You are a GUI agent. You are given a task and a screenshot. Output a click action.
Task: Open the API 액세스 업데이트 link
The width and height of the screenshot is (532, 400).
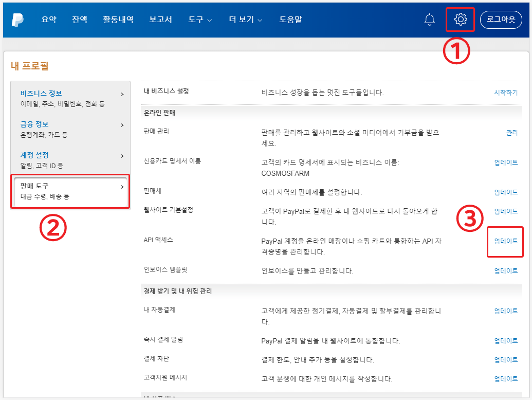(x=505, y=242)
